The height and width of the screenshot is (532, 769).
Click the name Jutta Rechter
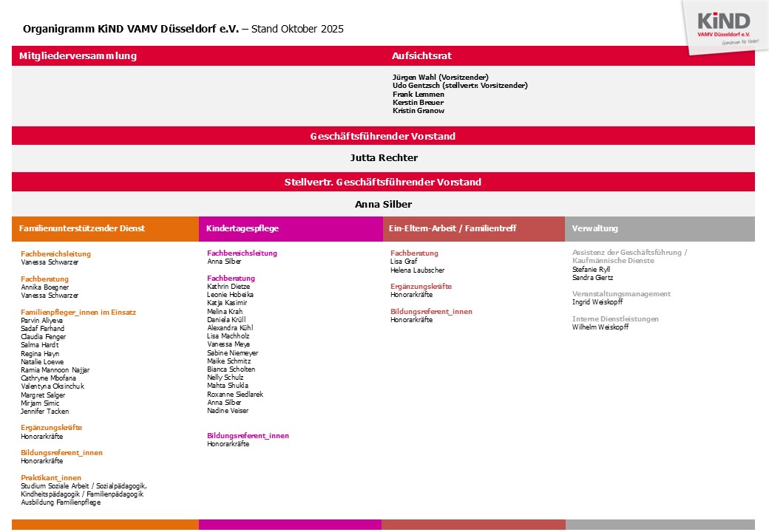tap(383, 158)
